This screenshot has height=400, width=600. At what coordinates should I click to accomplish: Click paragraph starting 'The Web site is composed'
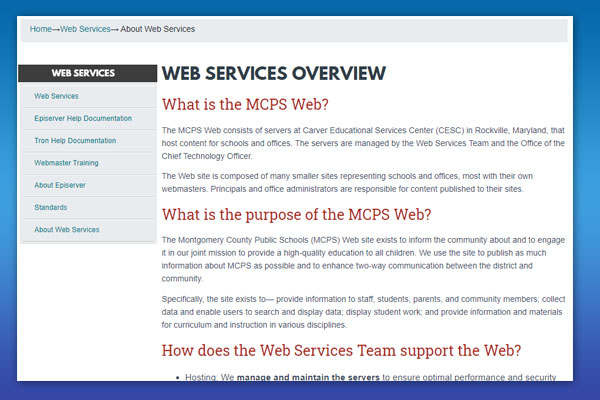(347, 183)
